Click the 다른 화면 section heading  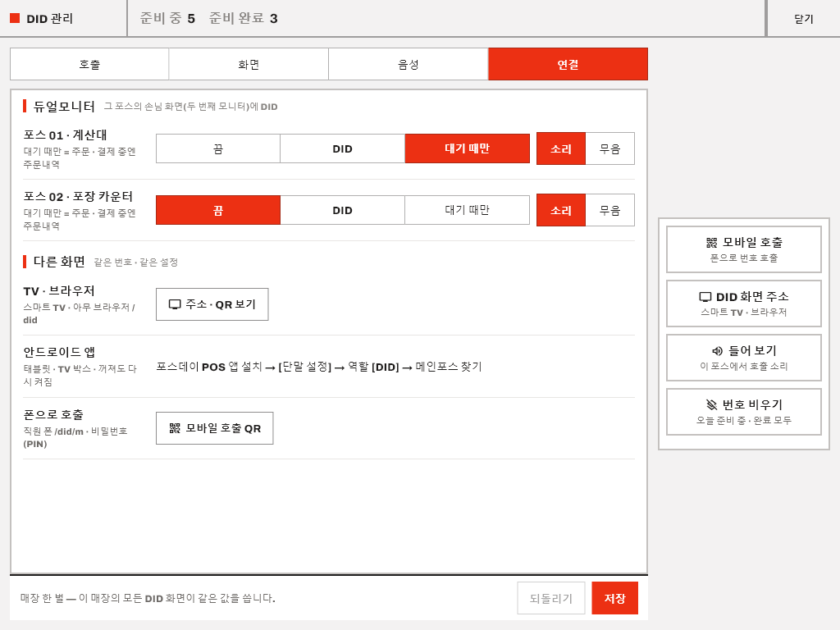pyautogui.click(x=59, y=262)
